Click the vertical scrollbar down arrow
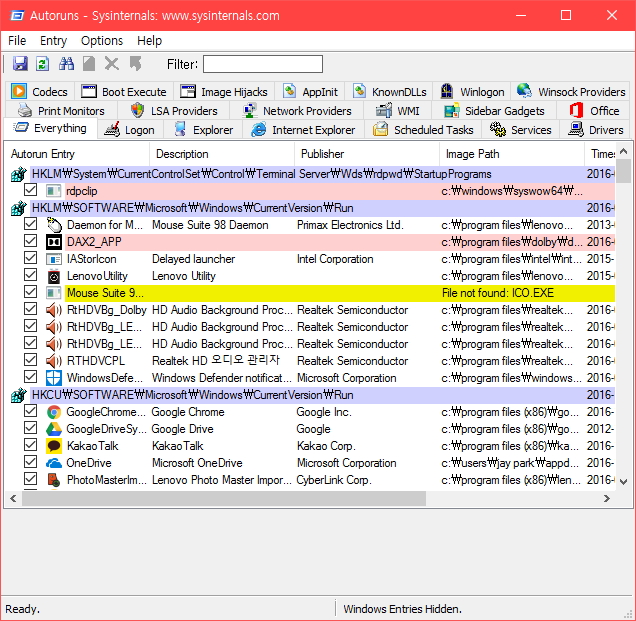Viewport: 636px width, 621px height. click(624, 482)
